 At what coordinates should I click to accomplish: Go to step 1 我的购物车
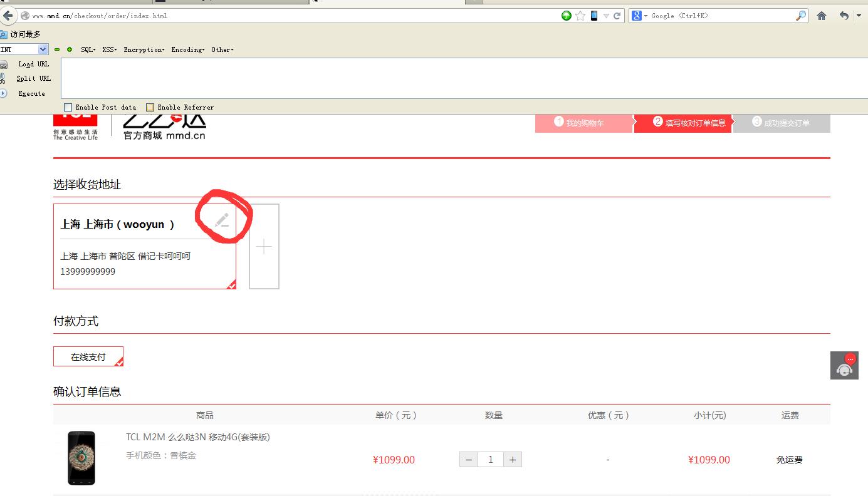584,123
